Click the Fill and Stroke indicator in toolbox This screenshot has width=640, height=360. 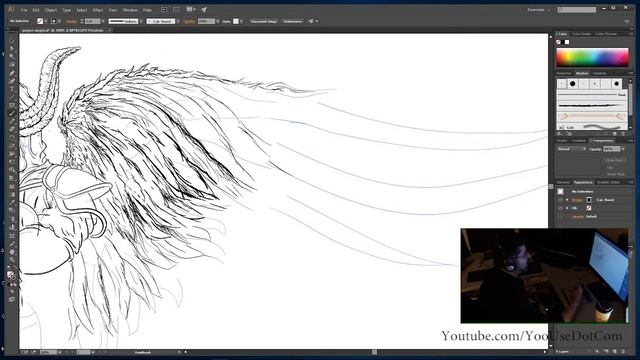pos(11,276)
